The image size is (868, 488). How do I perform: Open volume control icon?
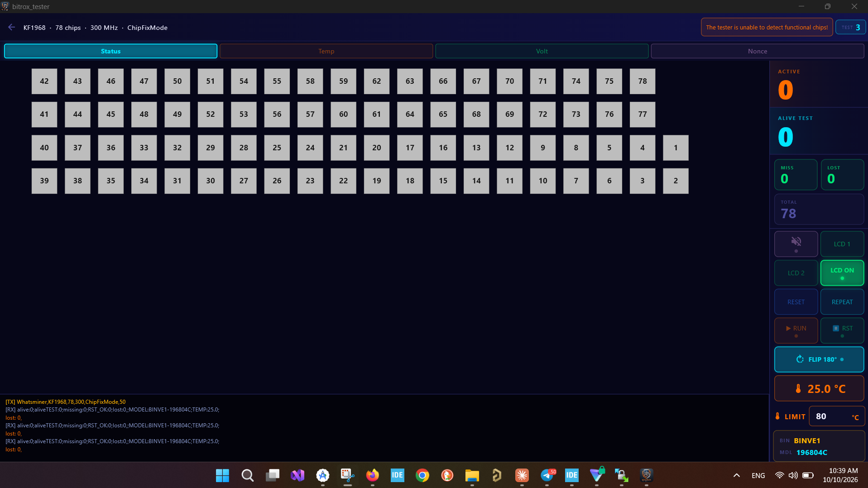click(x=793, y=475)
